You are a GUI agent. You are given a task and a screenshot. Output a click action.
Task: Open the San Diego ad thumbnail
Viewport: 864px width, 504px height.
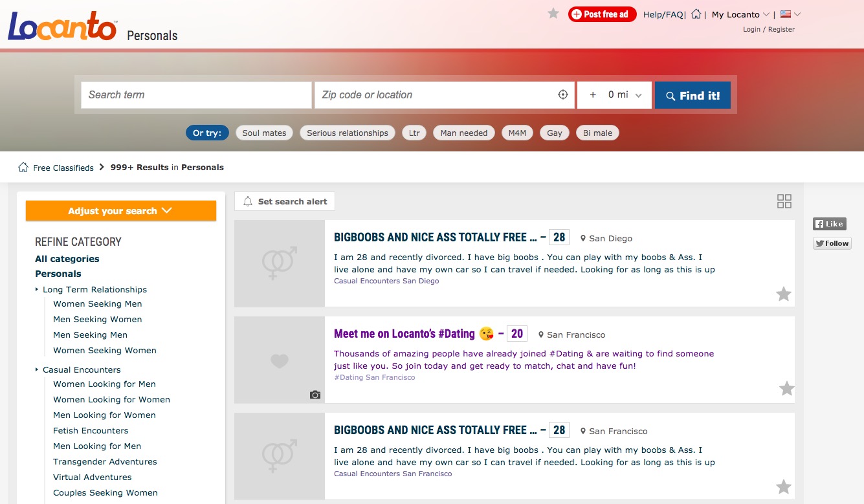point(280,263)
